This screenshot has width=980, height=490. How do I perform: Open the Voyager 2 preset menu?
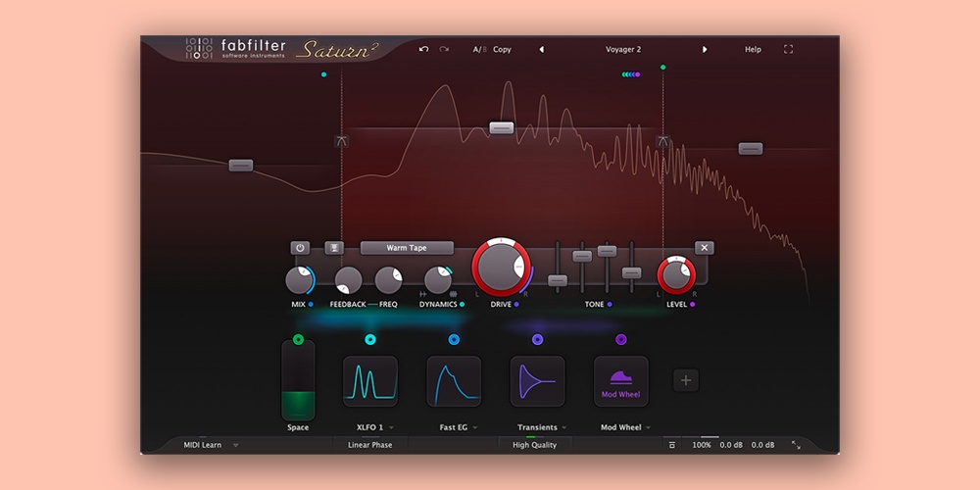click(623, 49)
